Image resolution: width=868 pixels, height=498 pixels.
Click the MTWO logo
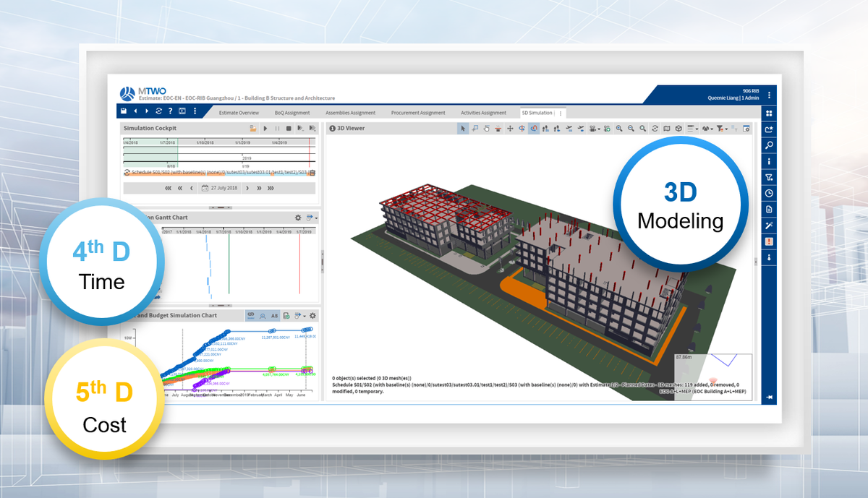pyautogui.click(x=142, y=93)
